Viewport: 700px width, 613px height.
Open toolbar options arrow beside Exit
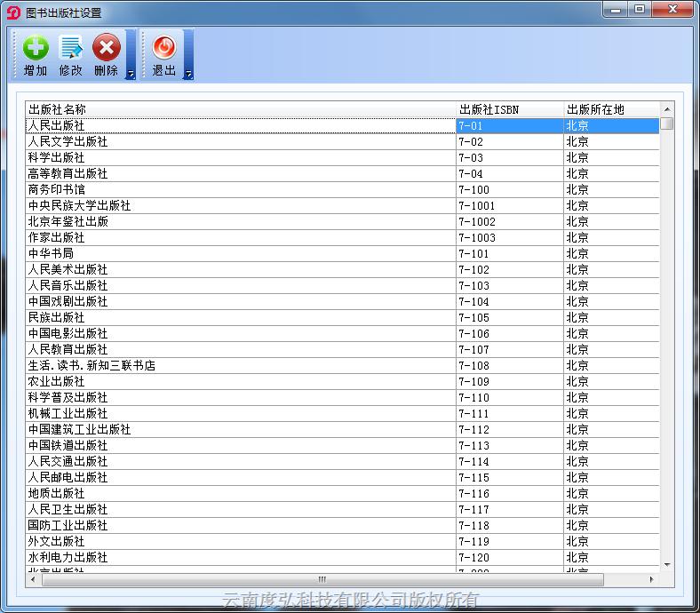click(188, 75)
